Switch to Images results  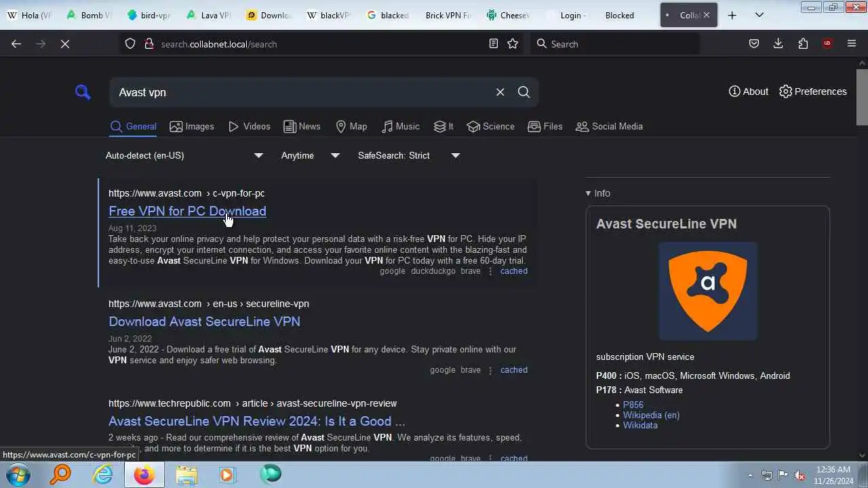[192, 127]
